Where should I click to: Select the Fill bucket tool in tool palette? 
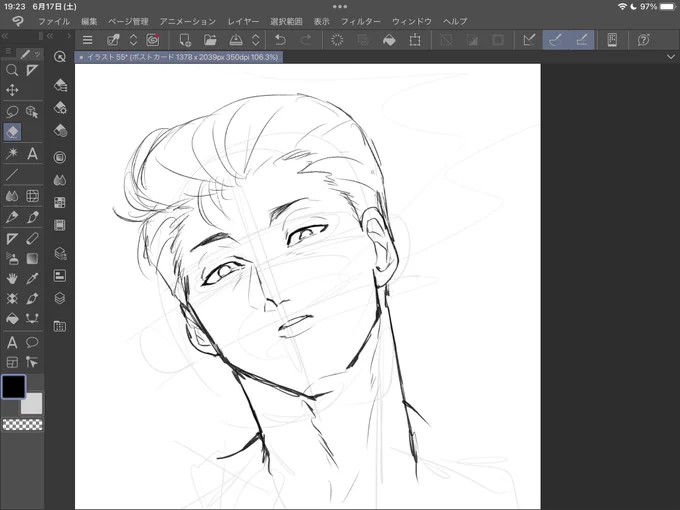(x=12, y=319)
